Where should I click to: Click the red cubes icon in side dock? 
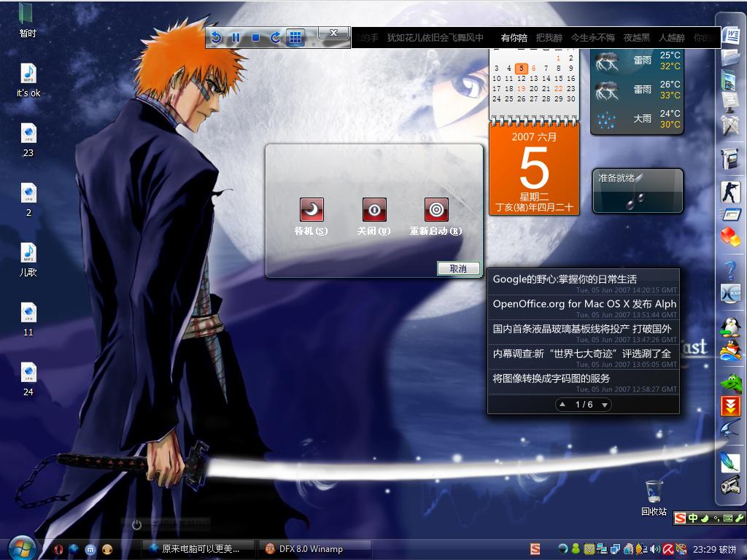[731, 237]
